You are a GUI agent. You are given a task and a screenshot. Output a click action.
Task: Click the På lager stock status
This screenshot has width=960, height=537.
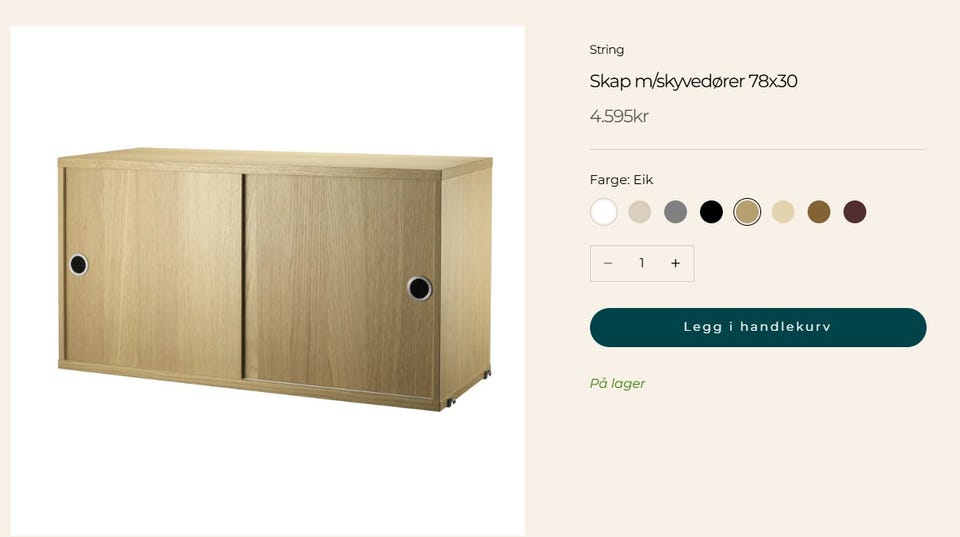[x=617, y=383]
